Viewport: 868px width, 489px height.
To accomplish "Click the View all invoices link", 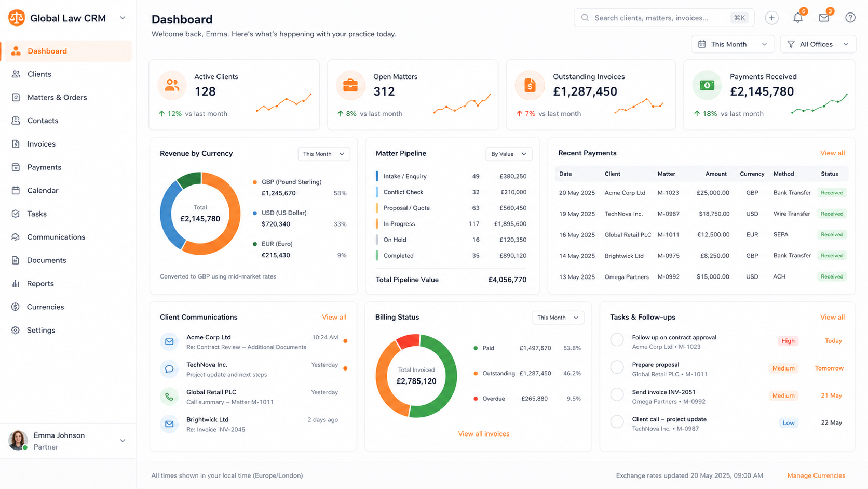I will (483, 434).
